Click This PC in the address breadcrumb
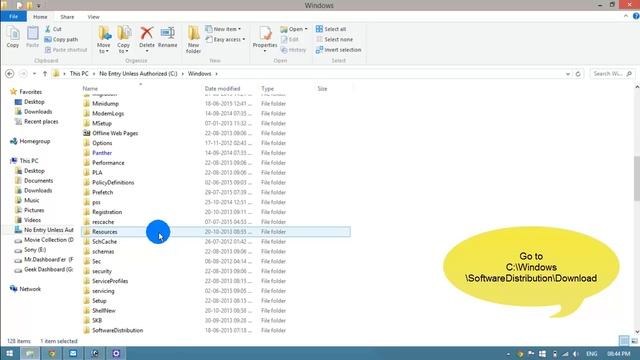The height and width of the screenshot is (360, 640). [x=79, y=74]
